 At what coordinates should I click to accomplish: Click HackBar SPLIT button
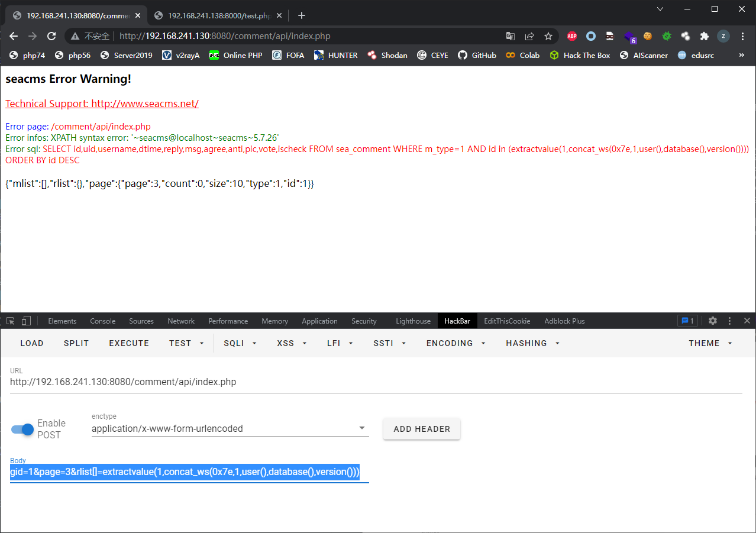[76, 343]
